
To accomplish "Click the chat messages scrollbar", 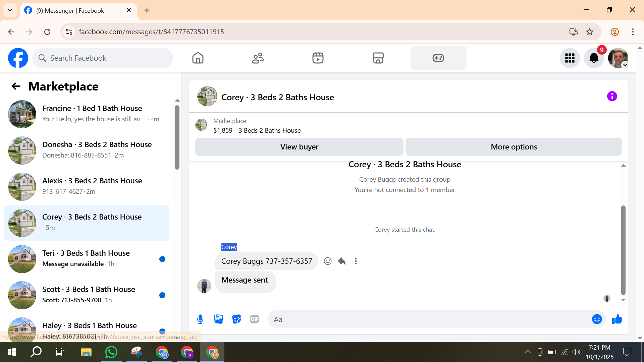I will (623, 250).
